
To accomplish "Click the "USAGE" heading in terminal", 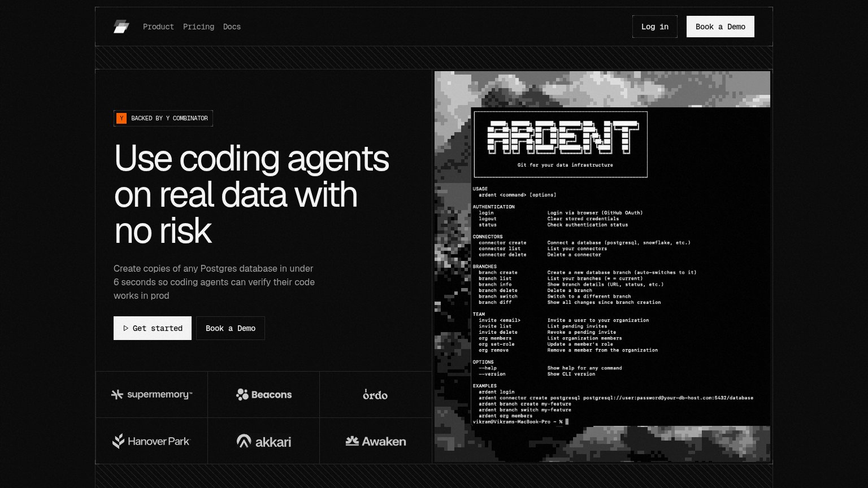I will (480, 189).
